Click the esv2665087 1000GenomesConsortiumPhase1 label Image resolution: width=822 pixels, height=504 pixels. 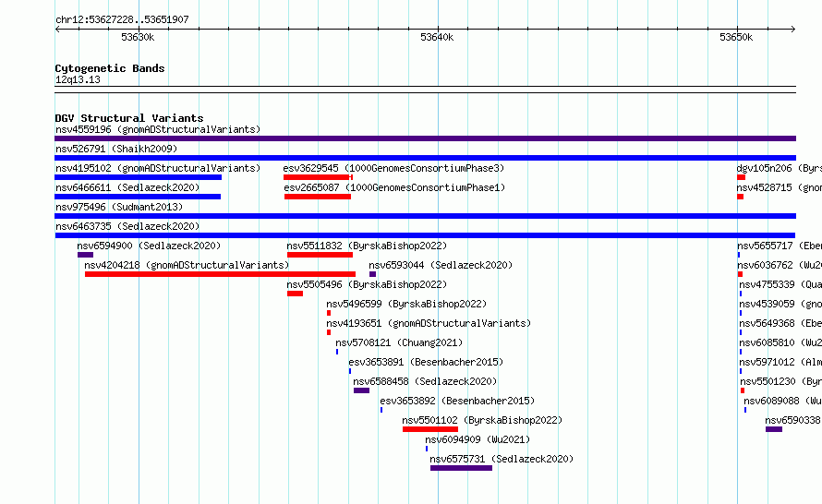tap(394, 187)
